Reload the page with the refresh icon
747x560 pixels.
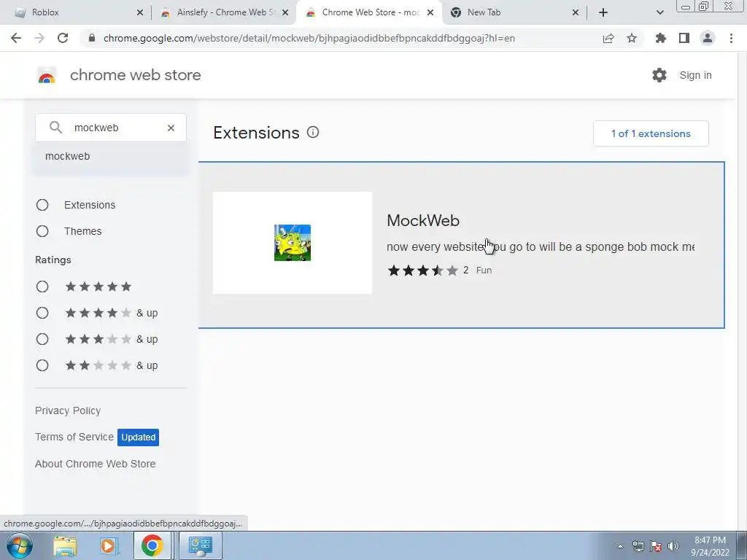pos(63,38)
